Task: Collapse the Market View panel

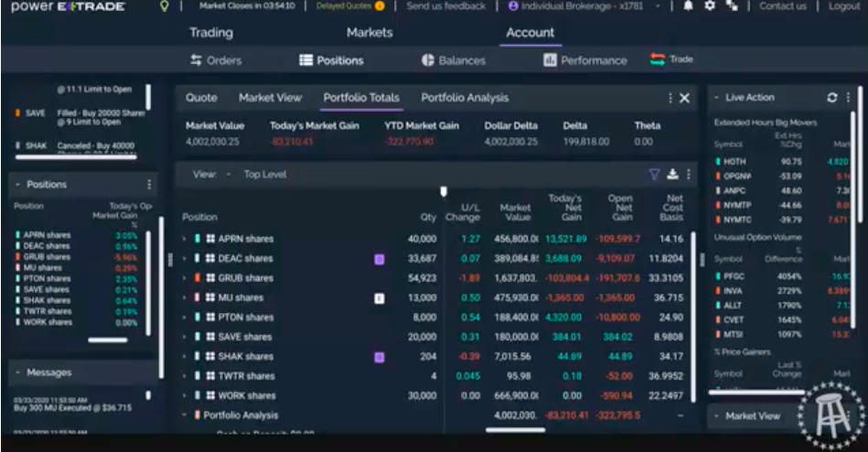Action: [716, 416]
